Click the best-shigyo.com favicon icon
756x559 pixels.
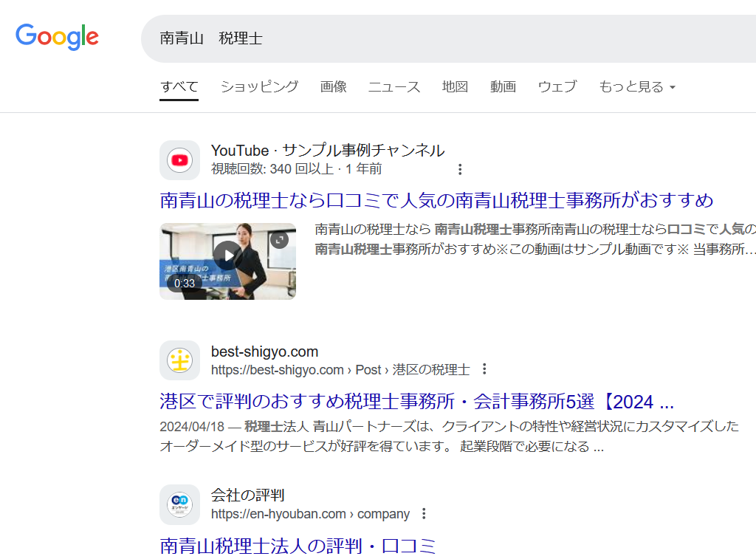tap(180, 360)
